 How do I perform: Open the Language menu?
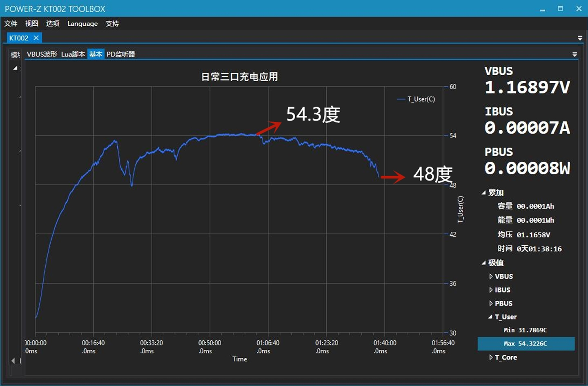(82, 24)
